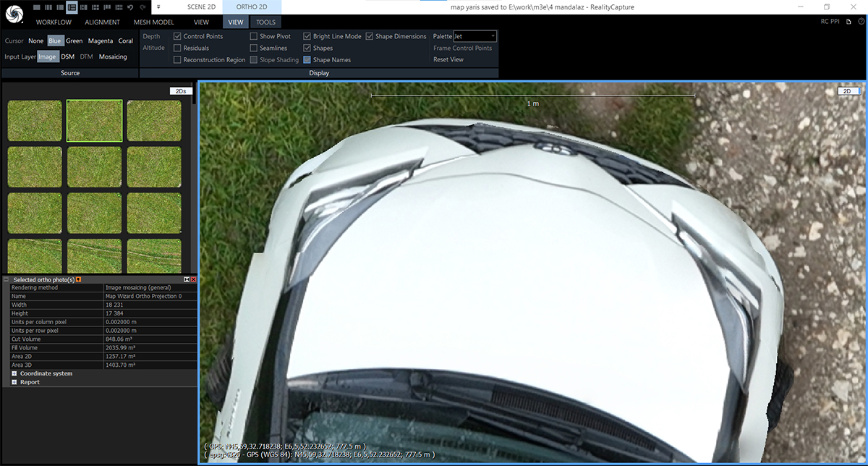Screen dimensions: 868x466
Task: Switch to the ORTHO 2D context tab
Action: click(x=252, y=7)
